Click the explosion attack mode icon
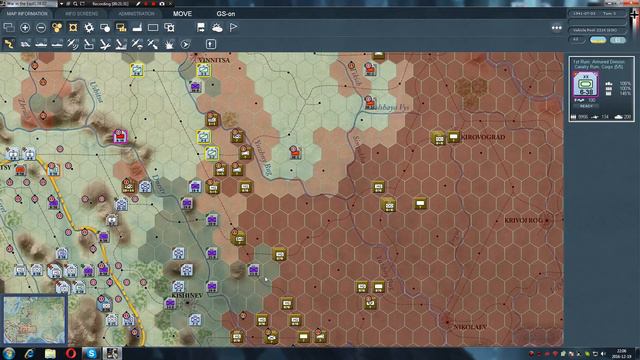The image size is (640, 360). 169,44
